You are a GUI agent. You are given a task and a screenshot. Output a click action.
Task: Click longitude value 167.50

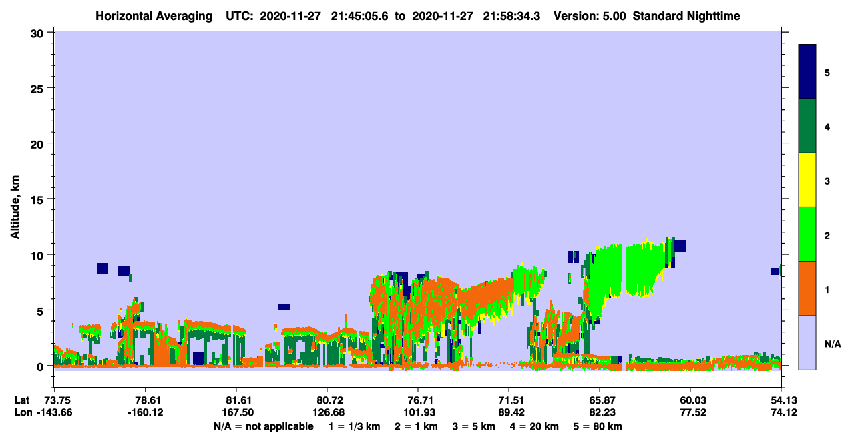click(236, 412)
